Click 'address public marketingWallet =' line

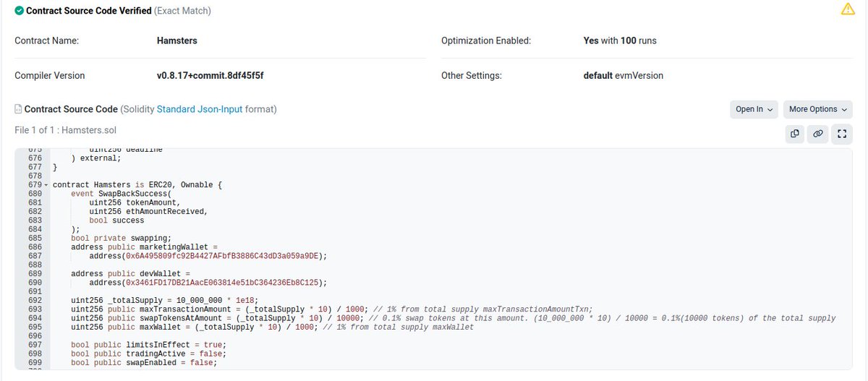click(x=144, y=247)
